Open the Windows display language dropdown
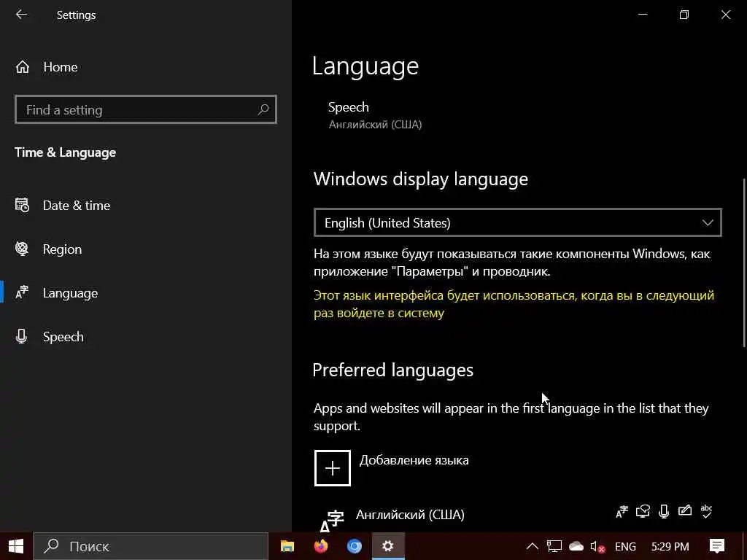 click(x=518, y=222)
